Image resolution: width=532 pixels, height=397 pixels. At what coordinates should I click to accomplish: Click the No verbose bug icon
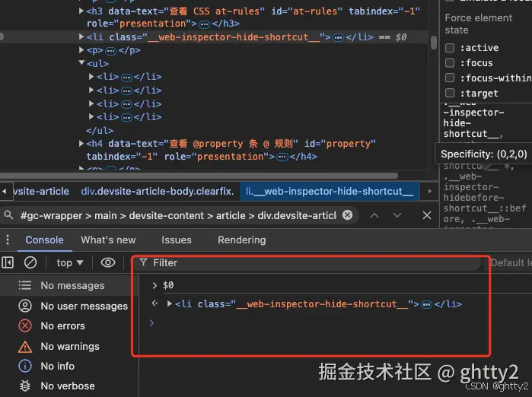click(x=25, y=386)
